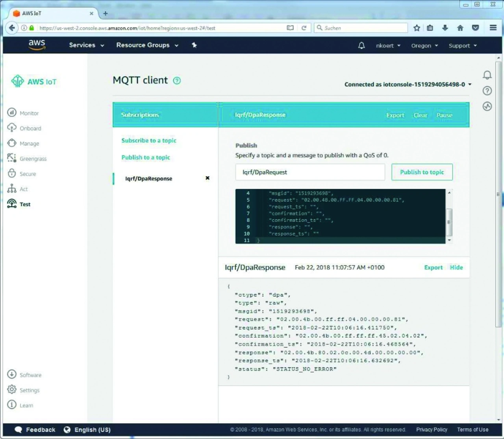The width and height of the screenshot is (504, 439).
Task: Open the pin shortcuts icon in AWS header
Action: (x=194, y=45)
